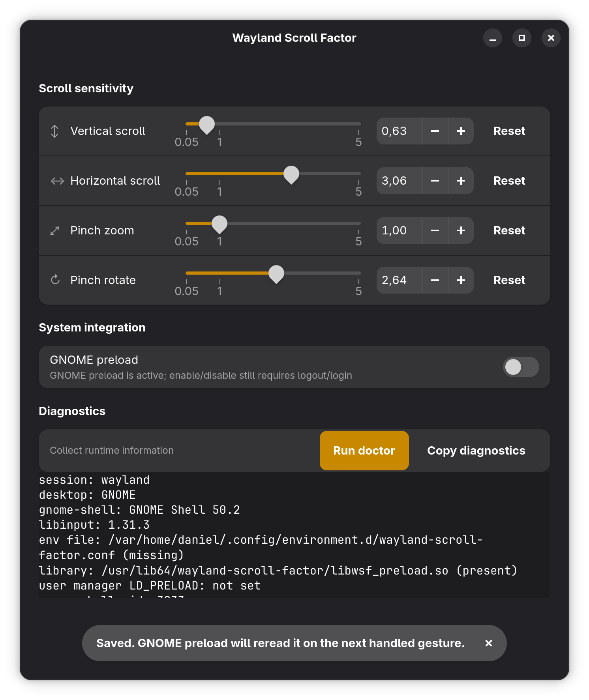The width and height of the screenshot is (589, 700).
Task: Close the Wayland Scroll Factor window
Action: point(551,38)
